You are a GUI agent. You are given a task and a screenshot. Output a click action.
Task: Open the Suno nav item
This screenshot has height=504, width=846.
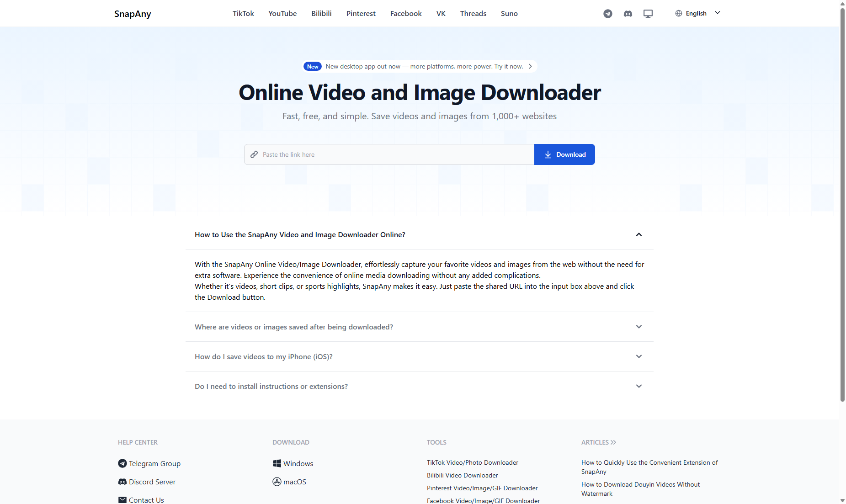(x=509, y=14)
